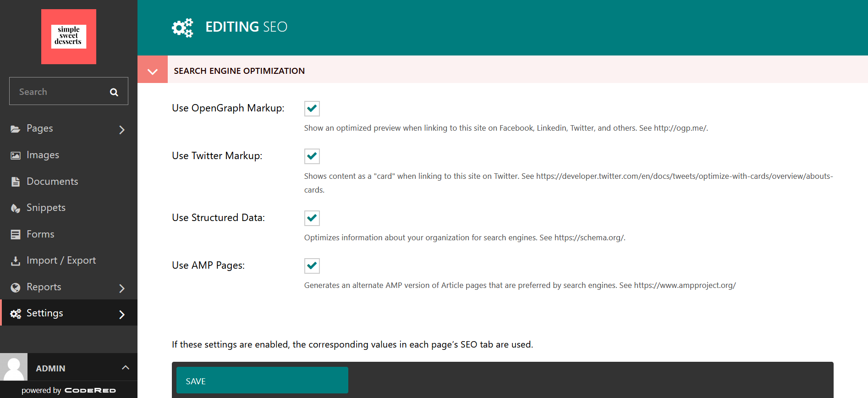Uncheck Use OpenGraph Markup
Viewport: 868px width, 398px height.
click(312, 109)
